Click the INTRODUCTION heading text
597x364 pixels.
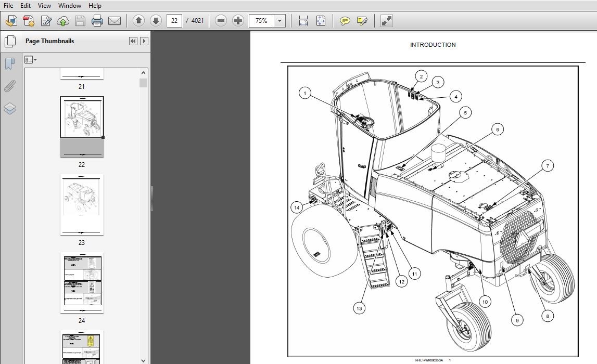[x=433, y=45]
